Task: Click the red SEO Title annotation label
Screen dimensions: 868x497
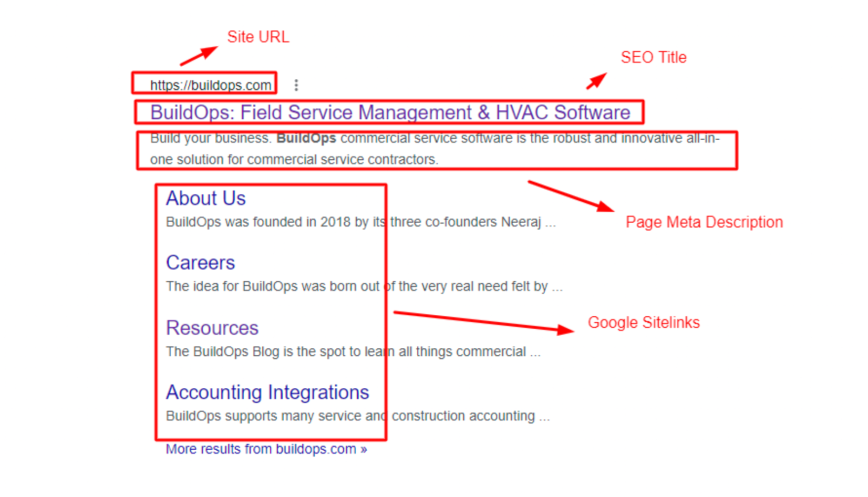Action: tap(654, 57)
